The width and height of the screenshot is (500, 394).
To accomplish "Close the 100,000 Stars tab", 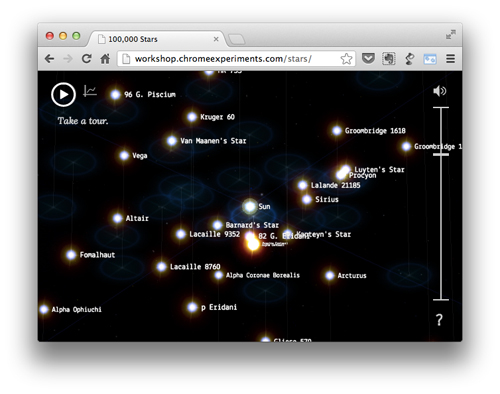I will (x=216, y=39).
